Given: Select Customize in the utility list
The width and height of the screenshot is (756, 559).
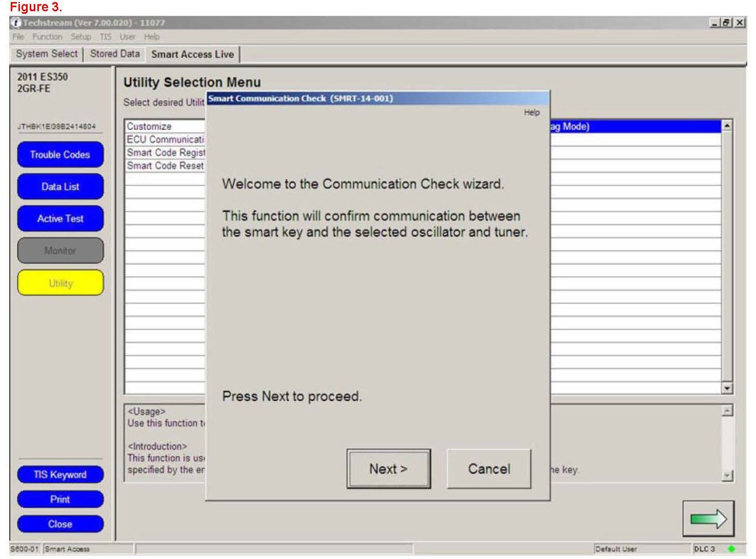Looking at the screenshot, I should coord(149,126).
